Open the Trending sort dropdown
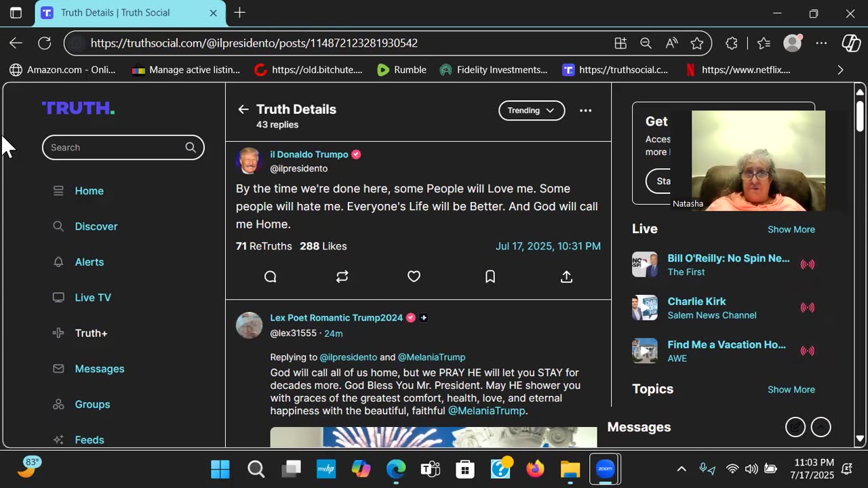Image resolution: width=868 pixels, height=488 pixels. 532,110
